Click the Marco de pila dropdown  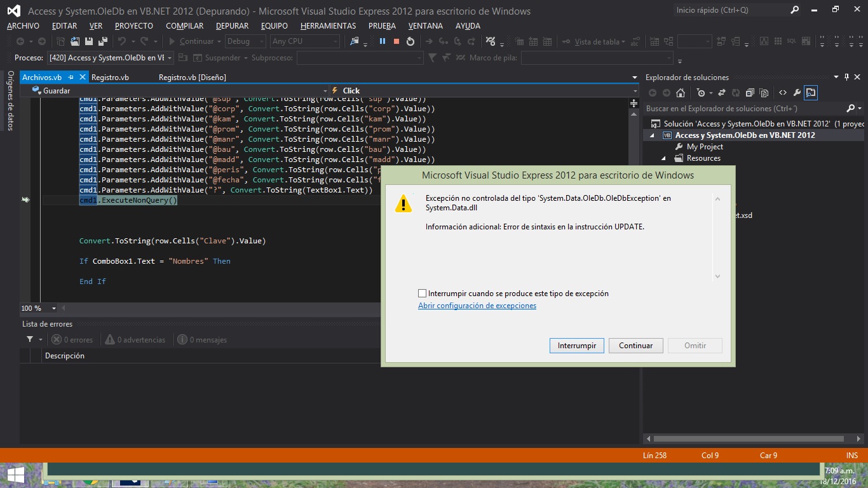(597, 58)
